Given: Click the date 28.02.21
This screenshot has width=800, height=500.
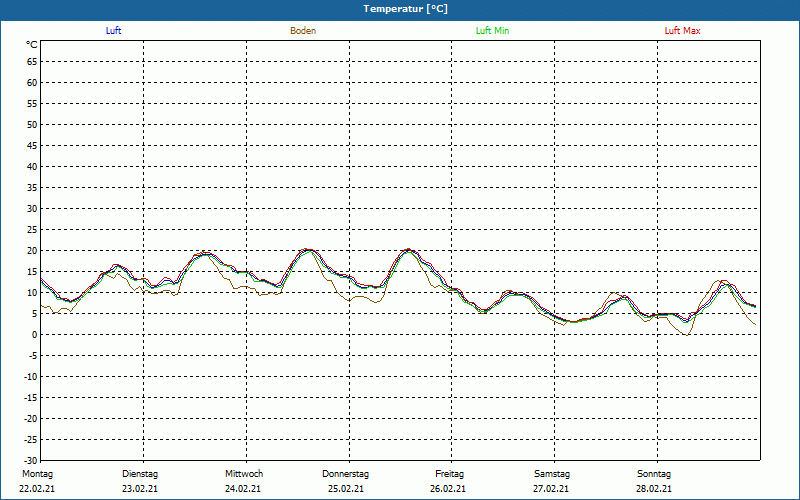Looking at the screenshot, I should click(654, 489).
